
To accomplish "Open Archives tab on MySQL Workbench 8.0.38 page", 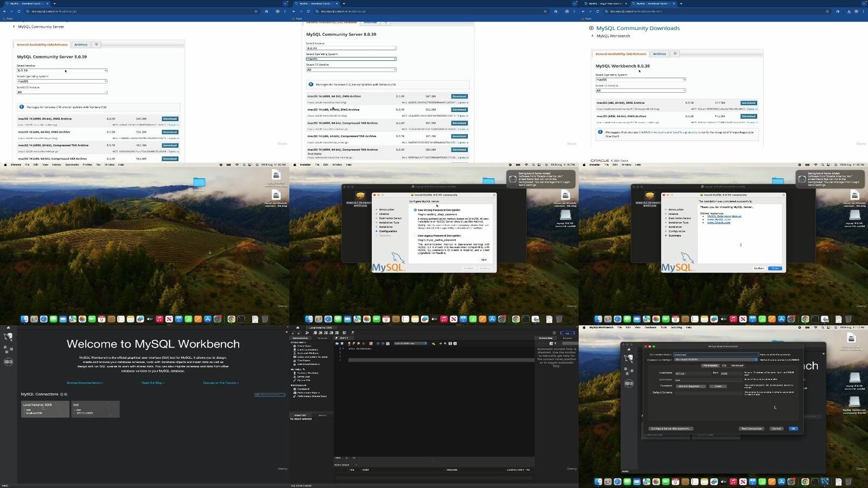I will [x=659, y=54].
